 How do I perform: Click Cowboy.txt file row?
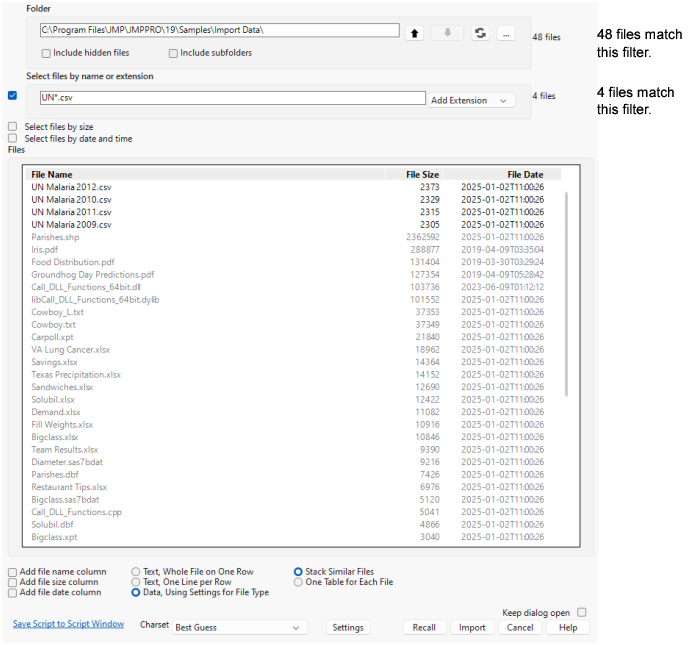tap(288, 325)
